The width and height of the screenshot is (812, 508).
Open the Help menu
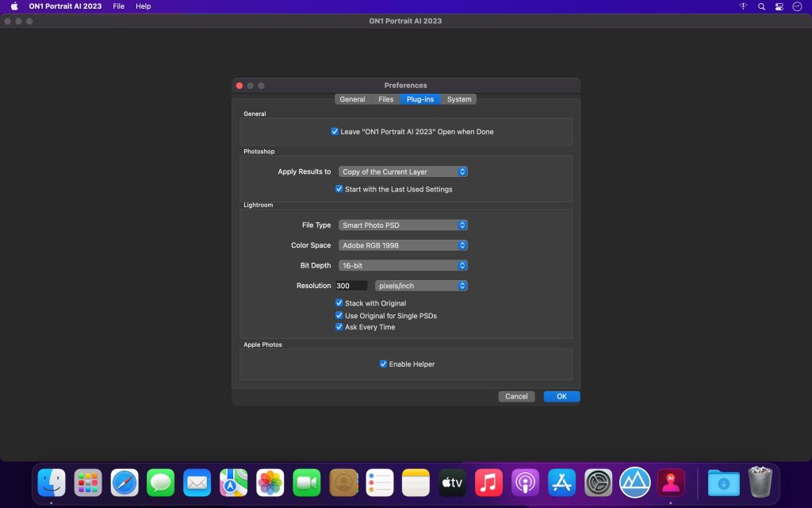point(144,6)
